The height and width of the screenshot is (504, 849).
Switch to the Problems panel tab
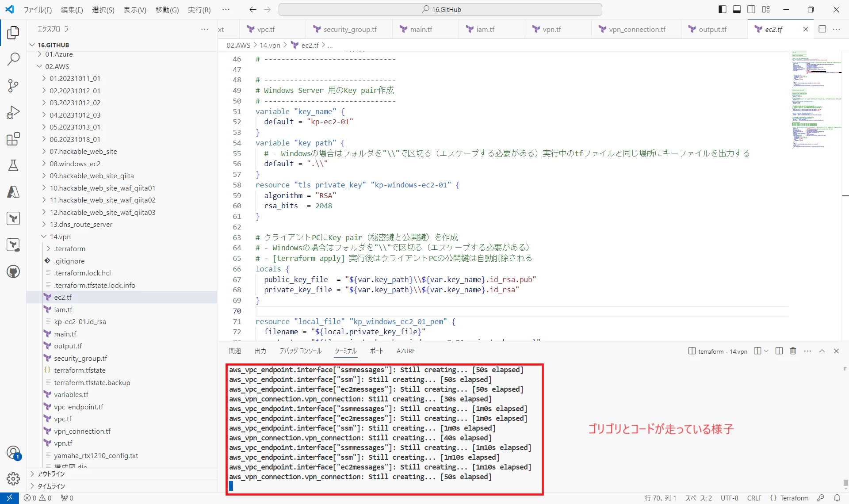[235, 351]
